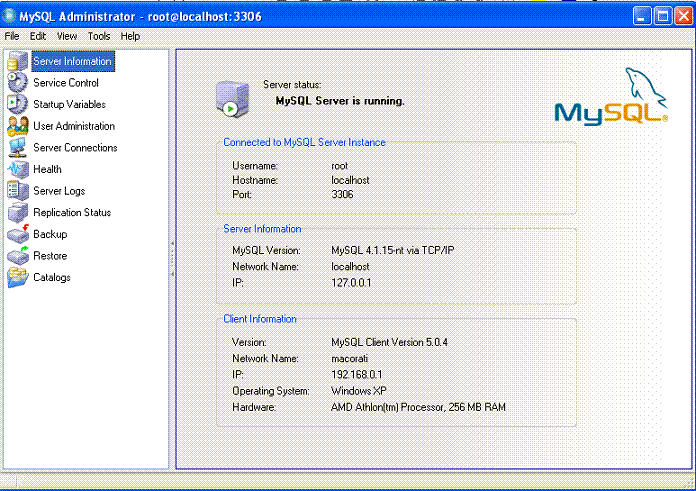Click the Port value '3306'
This screenshot has height=491, width=696.
tap(342, 194)
